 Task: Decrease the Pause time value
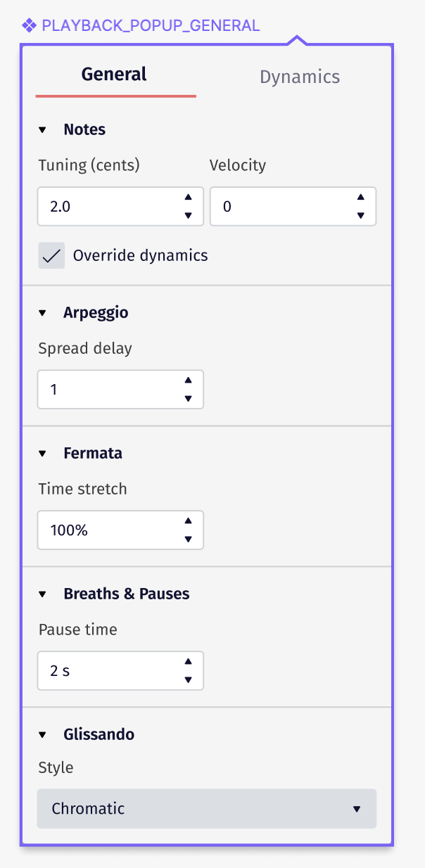coord(187,679)
